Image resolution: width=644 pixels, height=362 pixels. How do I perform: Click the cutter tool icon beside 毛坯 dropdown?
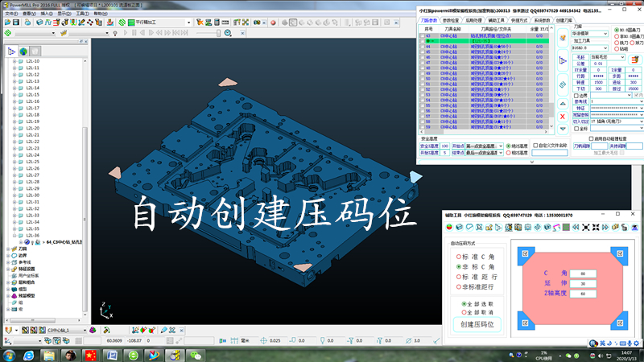tap(635, 60)
